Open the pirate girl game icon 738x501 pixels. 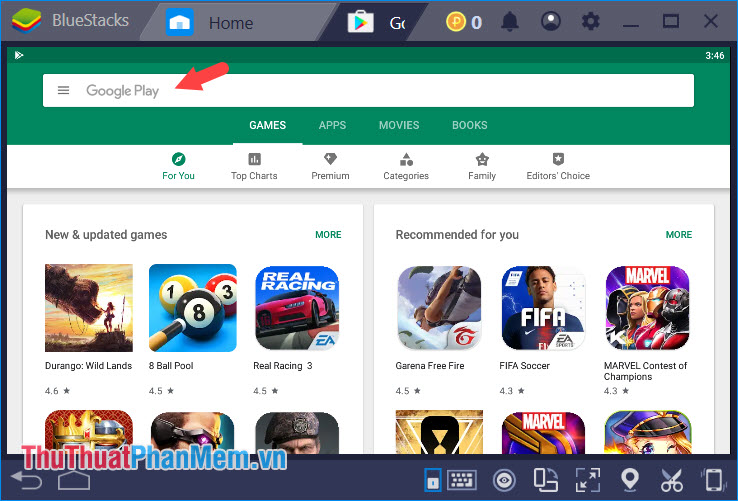pyautogui.click(x=648, y=433)
